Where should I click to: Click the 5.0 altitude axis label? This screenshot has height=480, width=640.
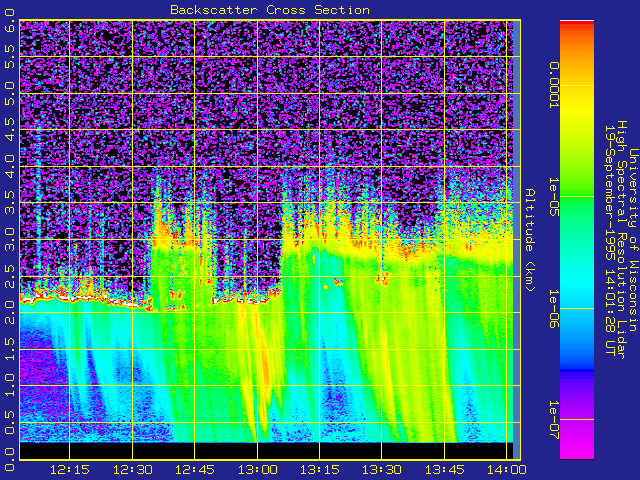click(x=9, y=93)
